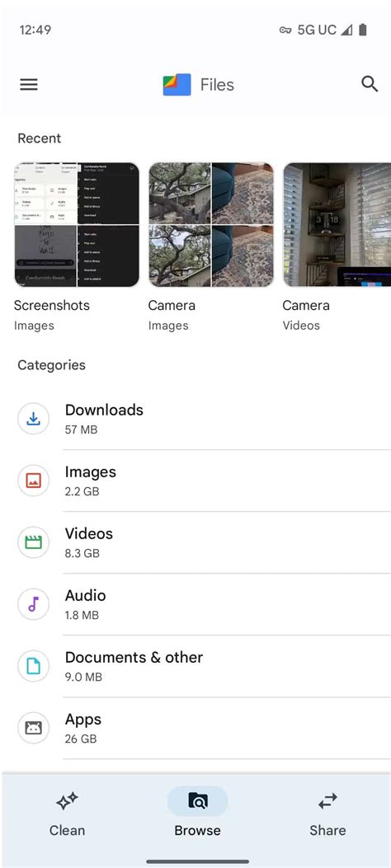
Task: Tap the Videos subtitle under Camera
Action: (301, 326)
